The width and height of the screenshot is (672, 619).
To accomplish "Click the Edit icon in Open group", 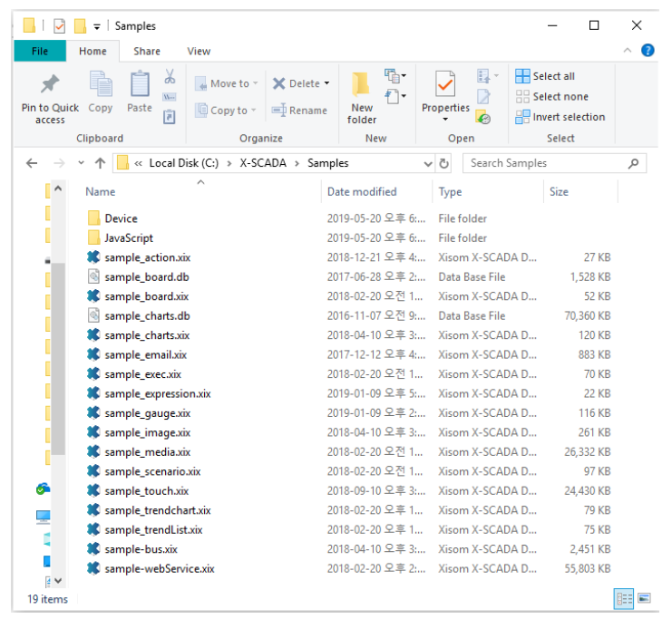I will tap(483, 97).
